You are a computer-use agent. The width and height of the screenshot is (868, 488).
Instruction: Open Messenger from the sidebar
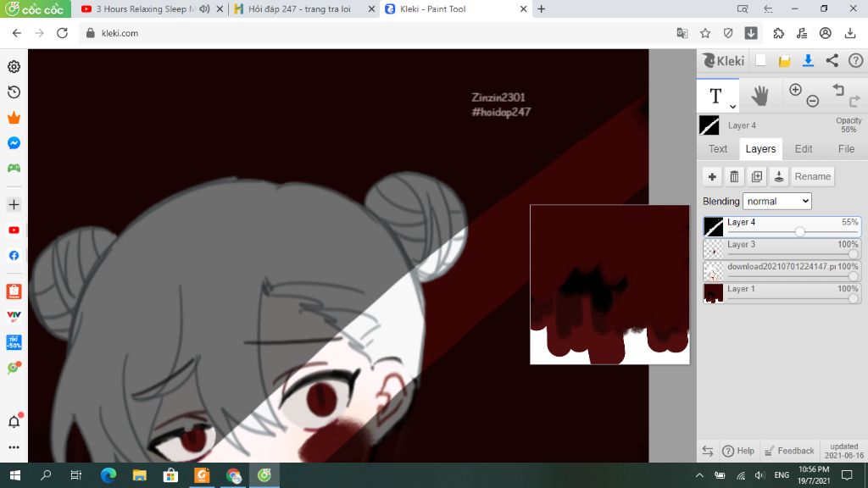[14, 142]
